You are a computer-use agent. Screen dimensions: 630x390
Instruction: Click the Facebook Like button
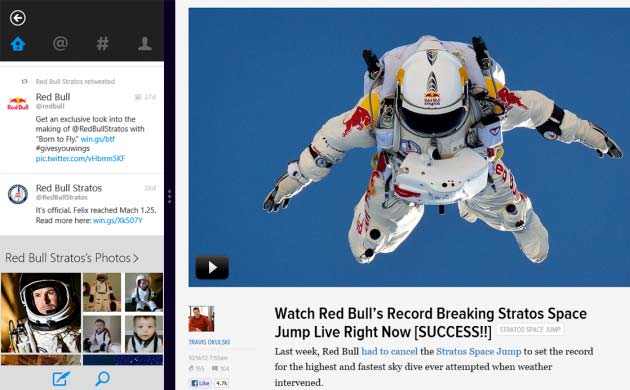click(200, 383)
